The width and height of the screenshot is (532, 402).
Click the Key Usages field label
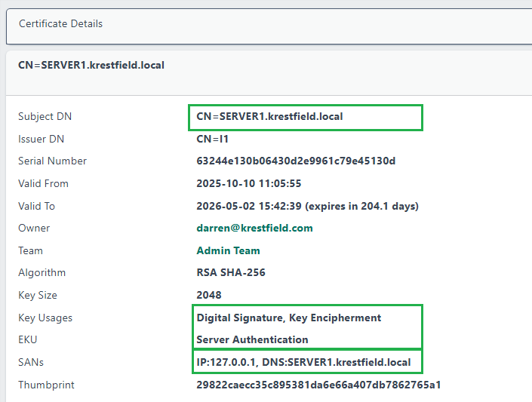tap(45, 318)
